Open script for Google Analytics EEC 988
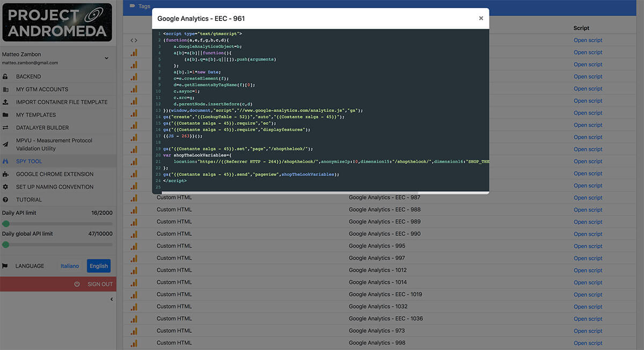 (588, 210)
